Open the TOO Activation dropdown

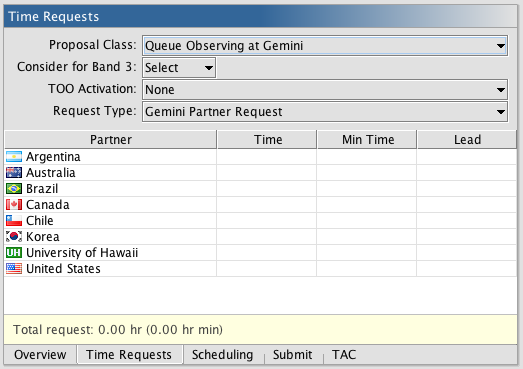point(325,89)
